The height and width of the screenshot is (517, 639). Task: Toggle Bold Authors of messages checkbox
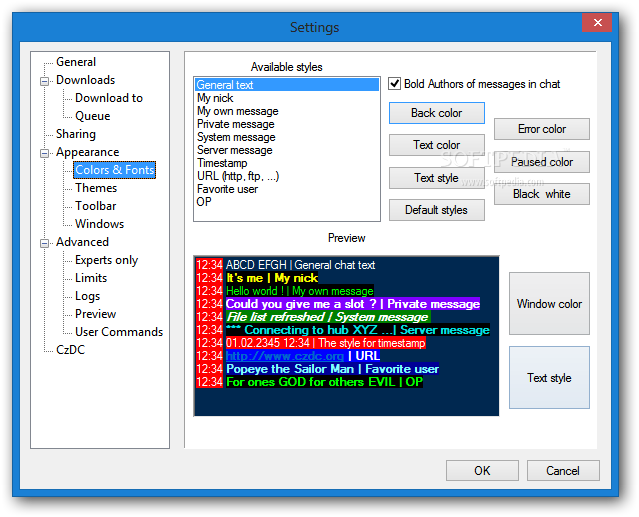point(394,84)
